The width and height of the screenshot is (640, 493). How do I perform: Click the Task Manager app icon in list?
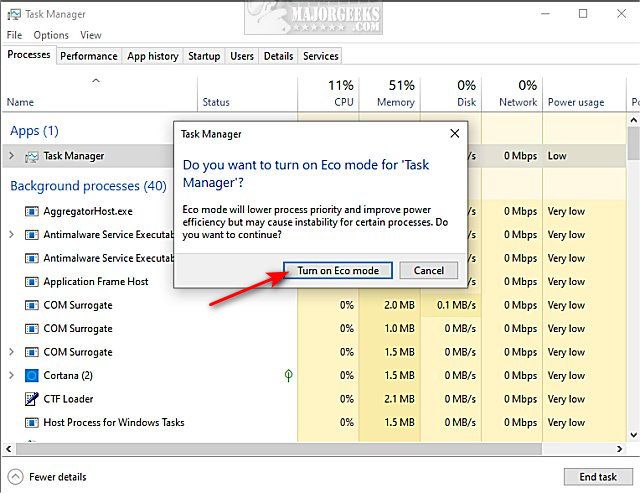pyautogui.click(x=32, y=156)
